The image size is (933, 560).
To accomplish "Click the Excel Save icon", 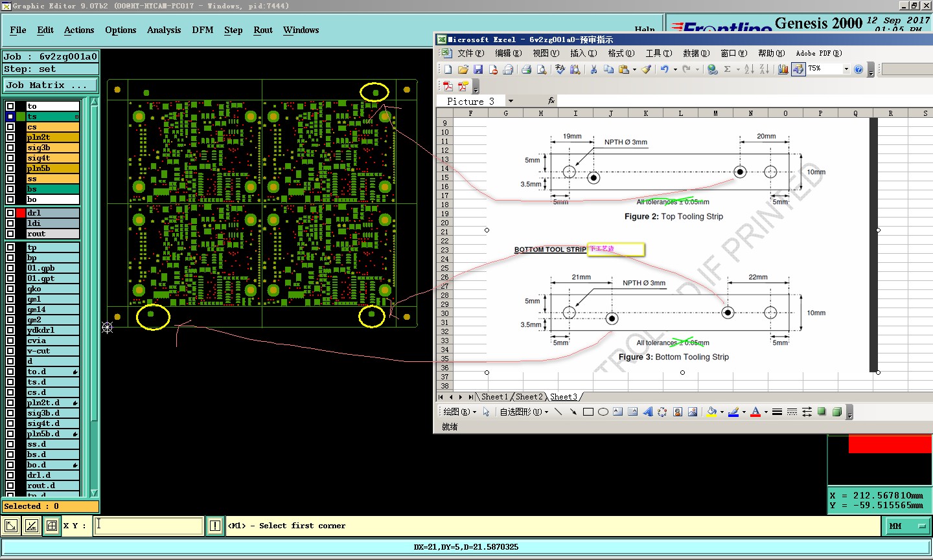I will click(x=478, y=69).
